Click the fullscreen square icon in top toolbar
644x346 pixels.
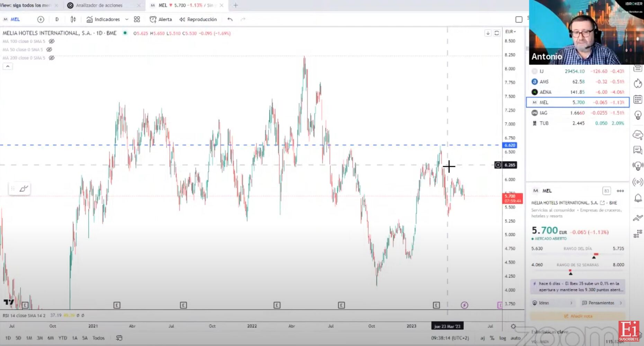pos(519,19)
